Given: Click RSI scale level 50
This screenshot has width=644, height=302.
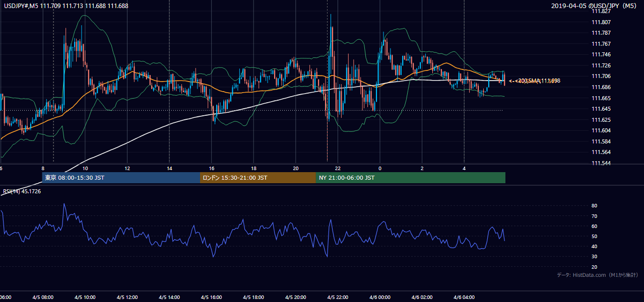Looking at the screenshot, I should click(x=594, y=237).
